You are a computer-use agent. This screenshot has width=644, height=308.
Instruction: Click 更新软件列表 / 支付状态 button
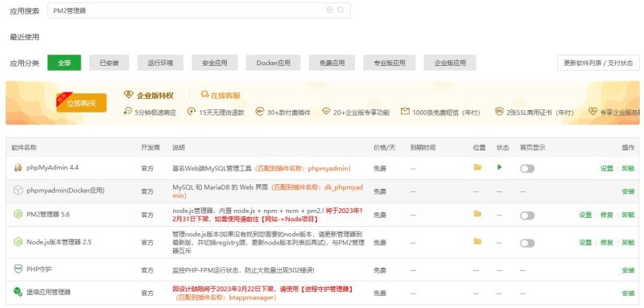point(598,63)
